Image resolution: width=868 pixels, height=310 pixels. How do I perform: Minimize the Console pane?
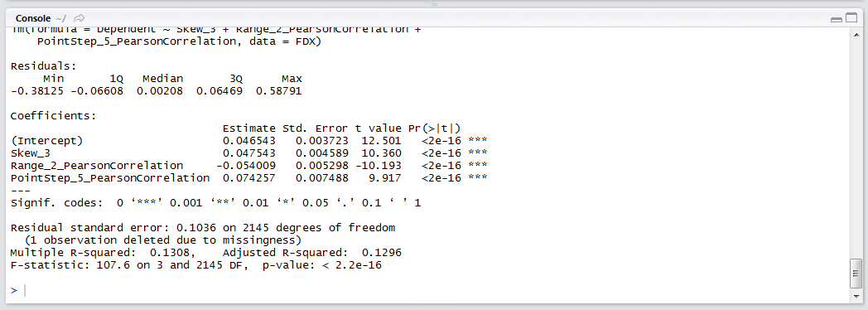point(837,19)
